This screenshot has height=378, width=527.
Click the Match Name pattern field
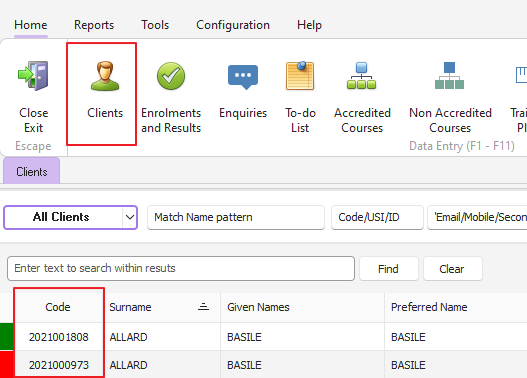click(x=236, y=217)
